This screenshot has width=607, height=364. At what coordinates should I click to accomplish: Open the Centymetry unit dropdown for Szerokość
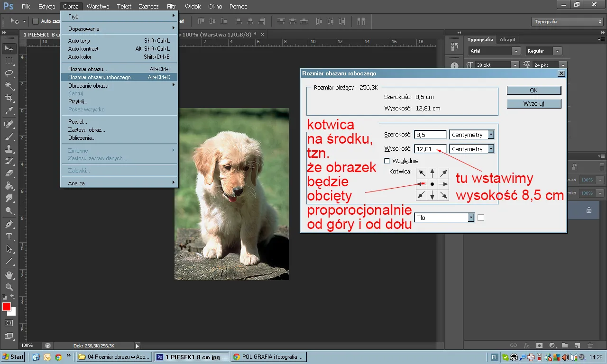click(491, 134)
